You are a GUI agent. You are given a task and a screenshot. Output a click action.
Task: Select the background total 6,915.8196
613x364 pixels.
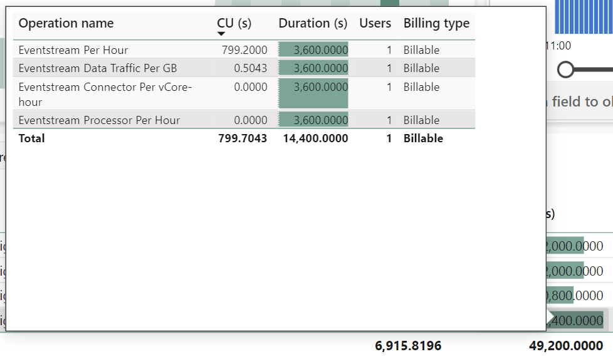point(408,346)
